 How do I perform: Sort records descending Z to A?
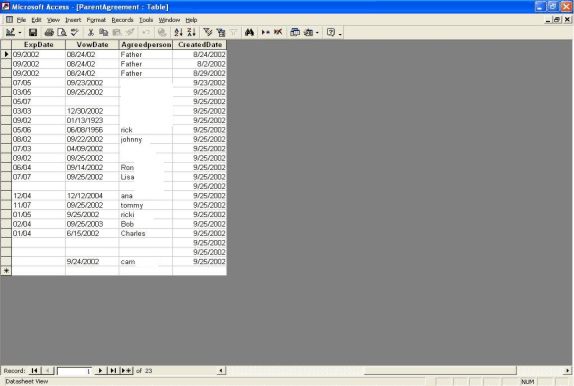tap(191, 33)
